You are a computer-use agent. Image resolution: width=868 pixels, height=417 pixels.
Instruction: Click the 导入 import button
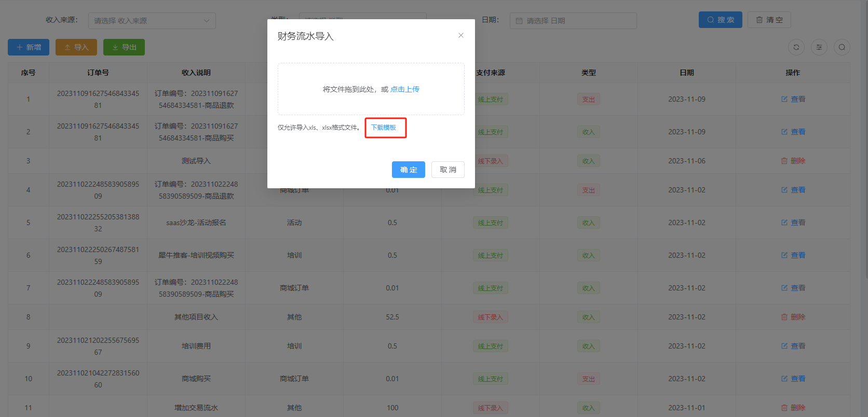[x=76, y=47]
